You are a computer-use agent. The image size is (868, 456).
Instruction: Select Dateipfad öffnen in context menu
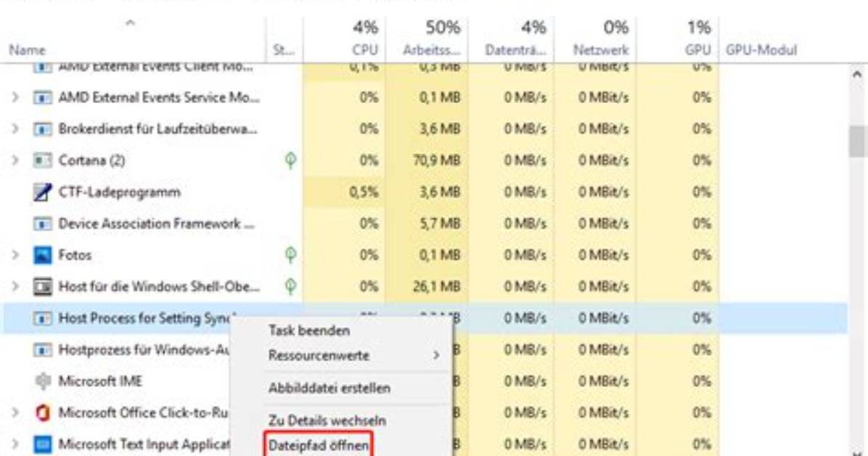(319, 445)
